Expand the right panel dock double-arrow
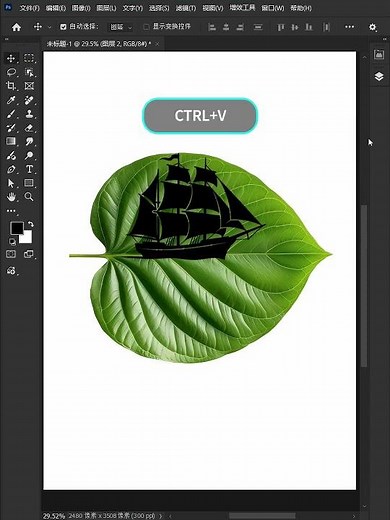The image size is (390, 520). pyautogui.click(x=384, y=40)
